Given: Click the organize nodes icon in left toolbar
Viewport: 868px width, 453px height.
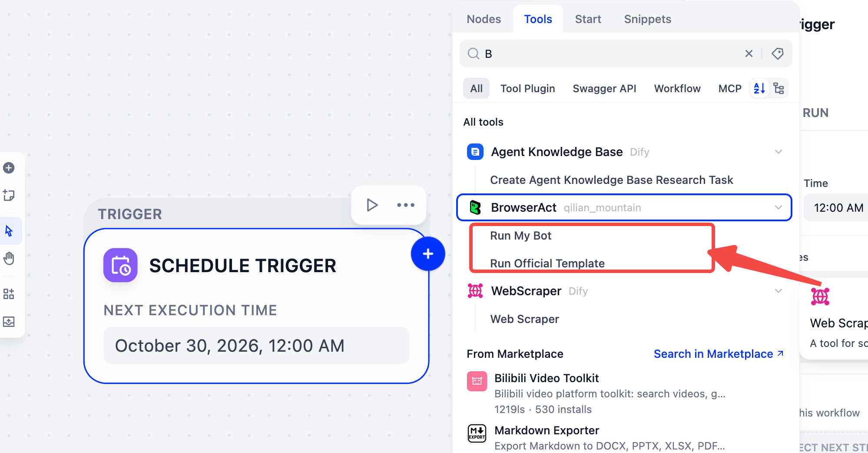Looking at the screenshot, I should pyautogui.click(x=9, y=294).
